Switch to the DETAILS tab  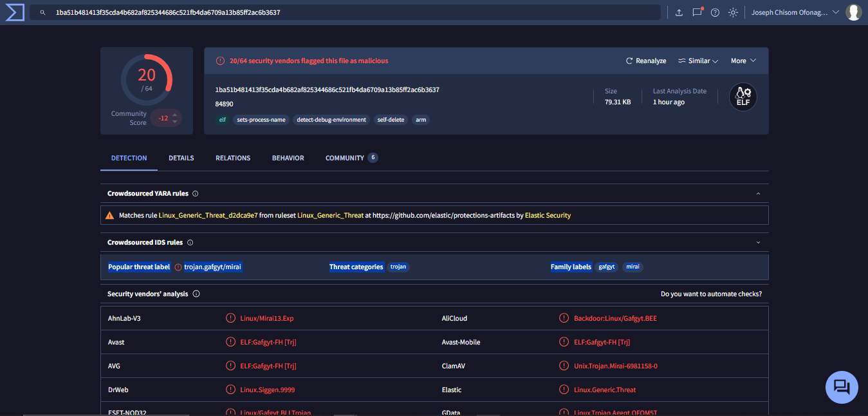(x=181, y=158)
